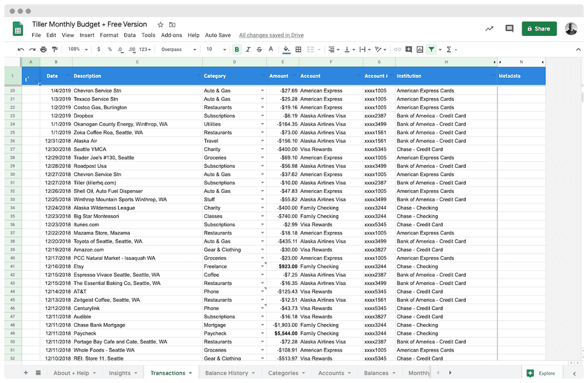Print the spreadsheet
588x383 pixels.
(x=44, y=49)
